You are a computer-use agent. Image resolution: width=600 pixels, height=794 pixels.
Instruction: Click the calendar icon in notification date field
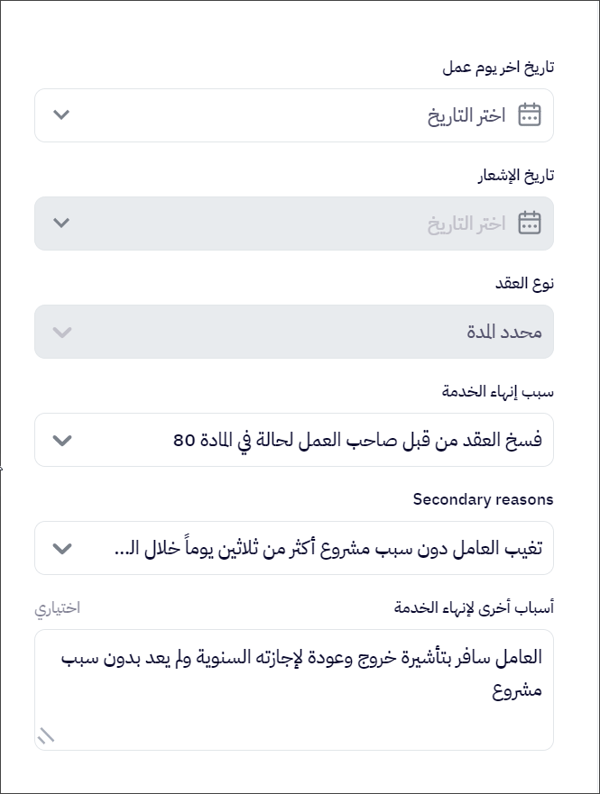(x=529, y=222)
